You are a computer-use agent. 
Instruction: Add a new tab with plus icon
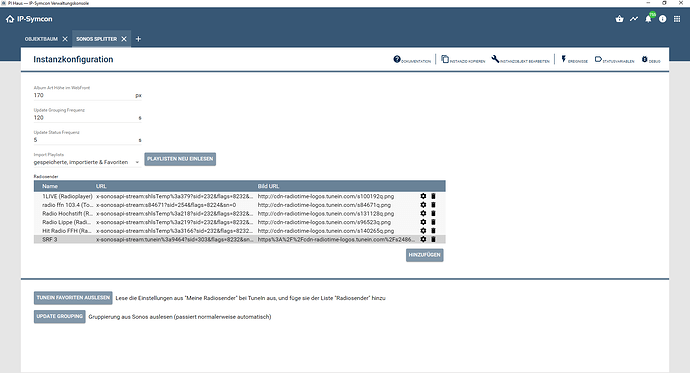138,39
